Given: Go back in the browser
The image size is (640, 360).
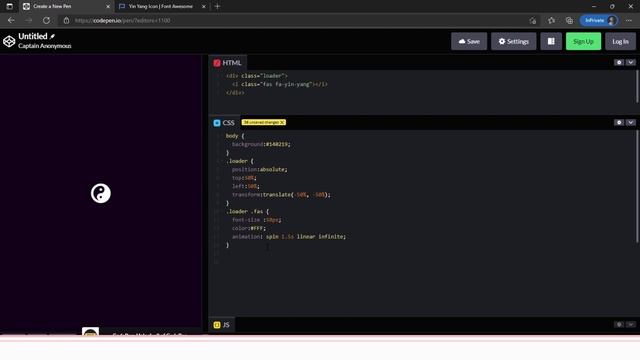Looking at the screenshot, I should click(11, 20).
